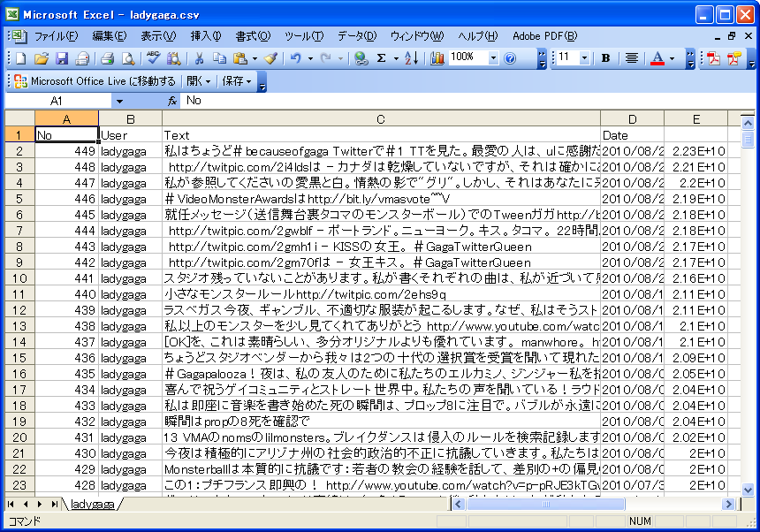Click first Adobe PDF convert icon
Image resolution: width=760 pixels, height=532 pixels.
click(713, 58)
